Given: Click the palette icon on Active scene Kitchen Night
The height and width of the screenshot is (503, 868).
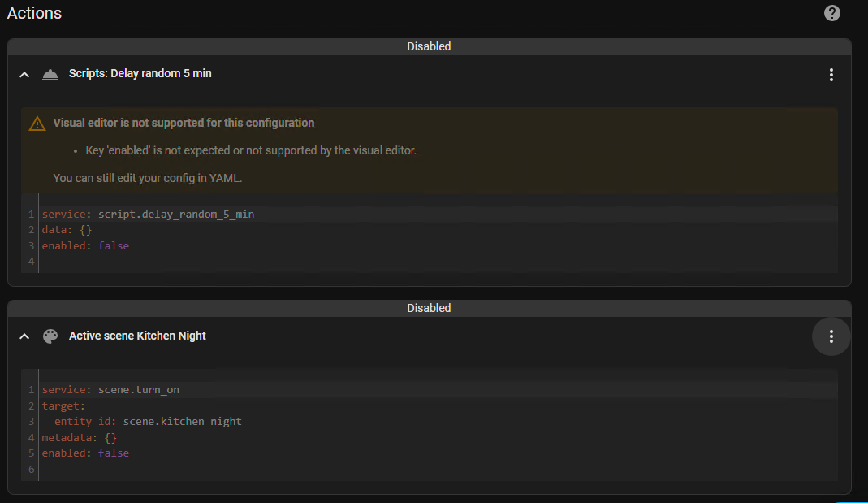Looking at the screenshot, I should (x=50, y=336).
